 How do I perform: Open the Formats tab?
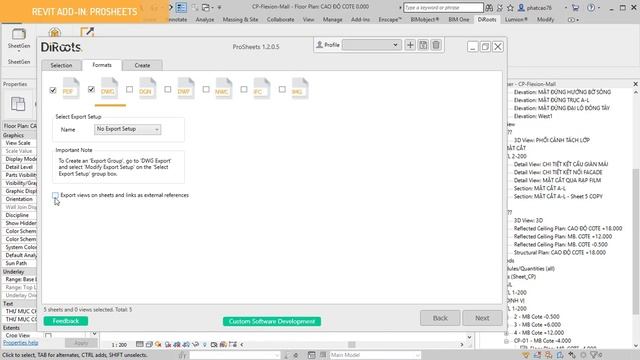(102, 65)
